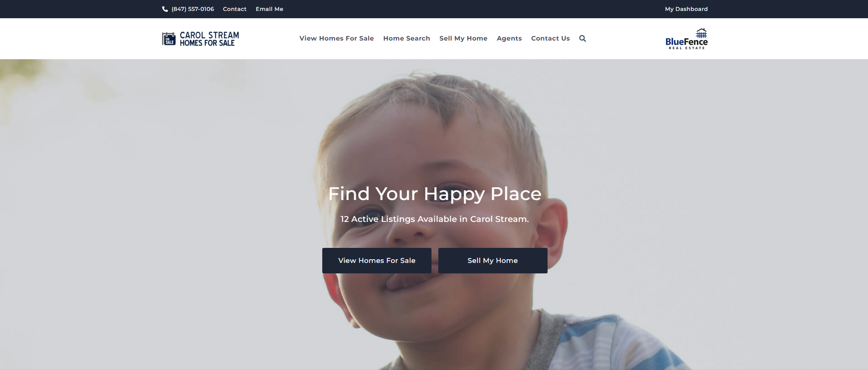Open the Home Search menu item
The width and height of the screenshot is (868, 370).
click(406, 38)
